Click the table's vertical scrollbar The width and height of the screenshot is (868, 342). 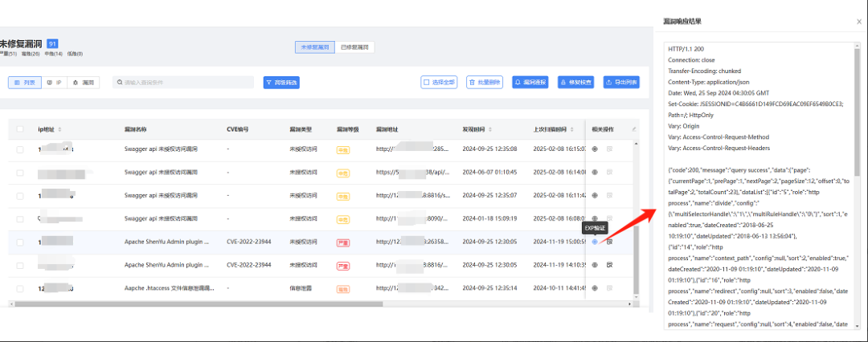(x=636, y=259)
